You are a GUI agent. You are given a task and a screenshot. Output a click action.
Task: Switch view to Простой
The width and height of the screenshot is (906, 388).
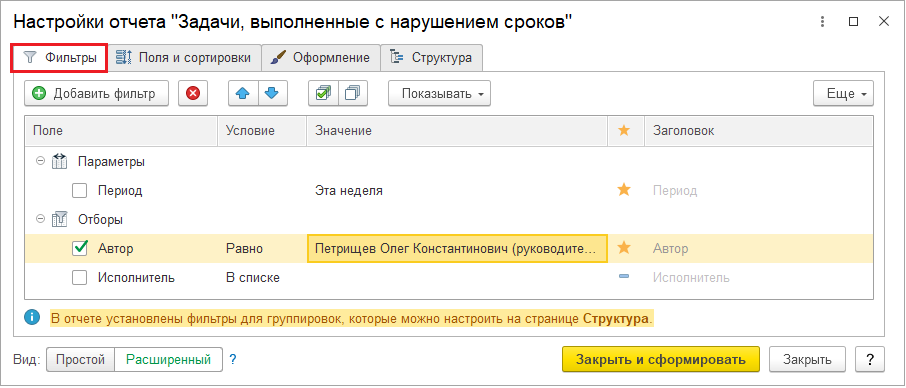click(x=80, y=360)
